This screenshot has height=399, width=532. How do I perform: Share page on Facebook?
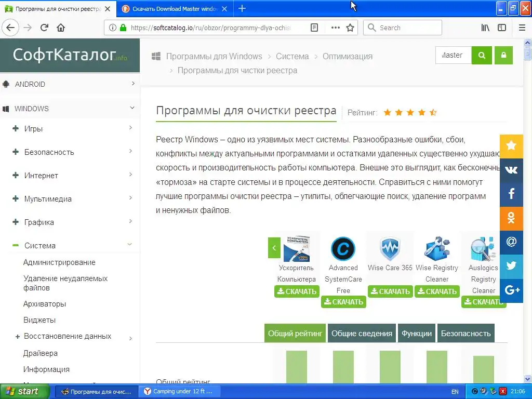[511, 194]
